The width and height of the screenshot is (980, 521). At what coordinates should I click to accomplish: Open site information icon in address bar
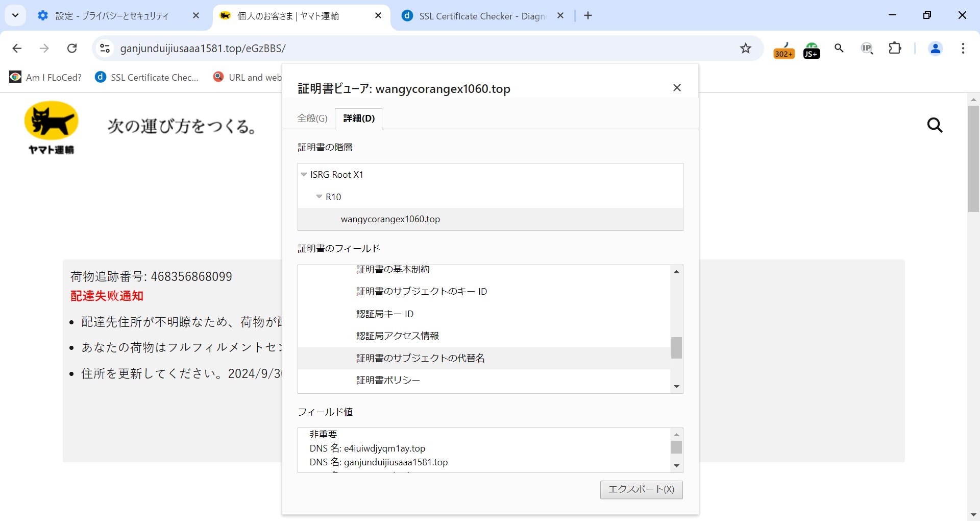(x=105, y=48)
